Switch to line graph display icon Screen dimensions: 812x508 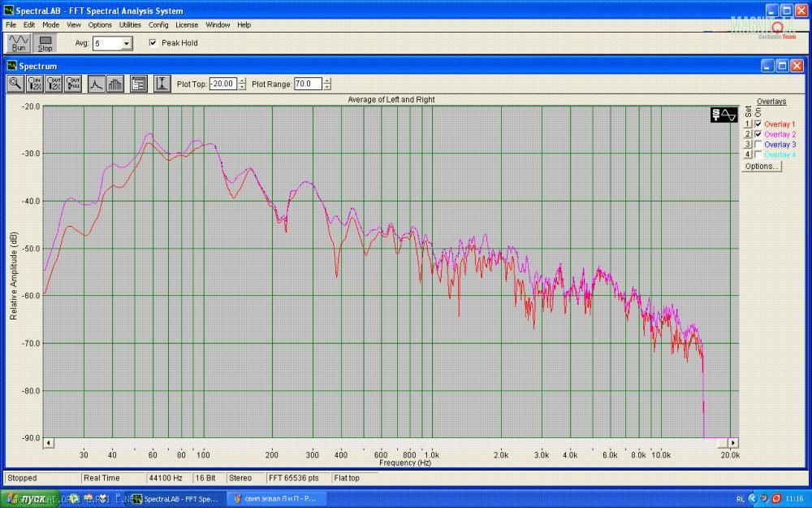[x=96, y=83]
